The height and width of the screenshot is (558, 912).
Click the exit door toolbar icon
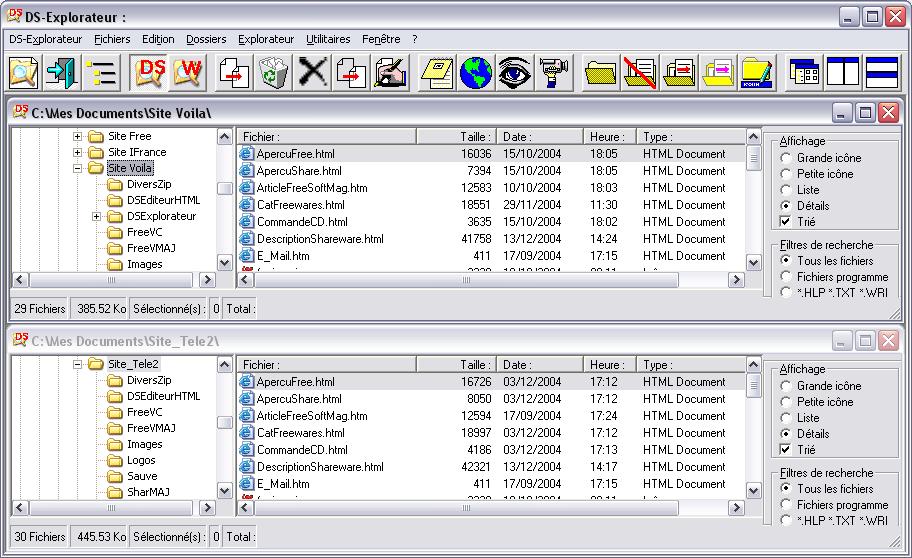coord(61,73)
